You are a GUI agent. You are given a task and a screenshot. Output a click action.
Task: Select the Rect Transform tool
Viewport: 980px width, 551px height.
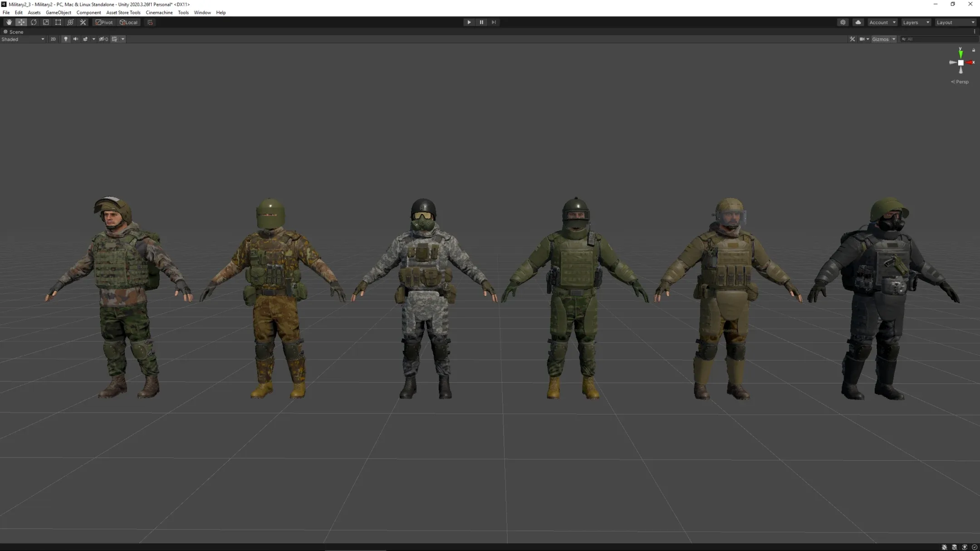click(x=58, y=22)
